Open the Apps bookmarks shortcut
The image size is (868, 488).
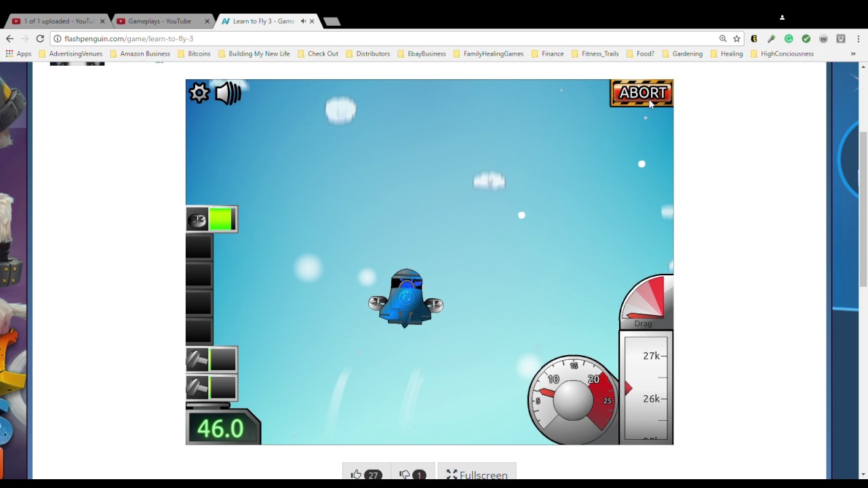(x=18, y=54)
